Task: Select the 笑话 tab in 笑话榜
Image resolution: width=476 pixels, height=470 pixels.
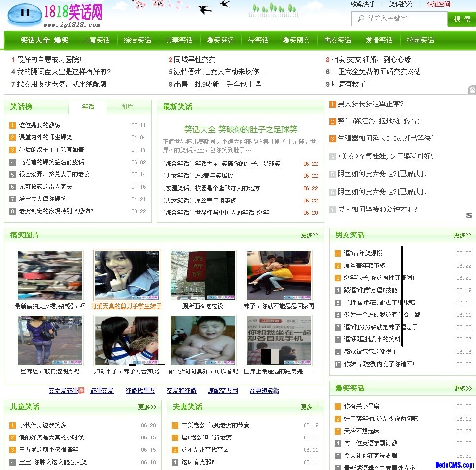Action: (88, 107)
